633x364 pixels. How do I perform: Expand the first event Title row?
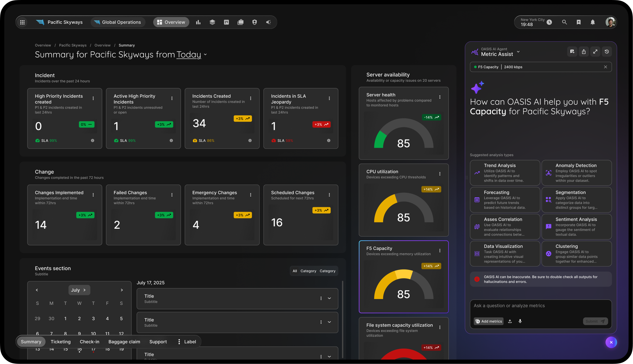pyautogui.click(x=329, y=298)
